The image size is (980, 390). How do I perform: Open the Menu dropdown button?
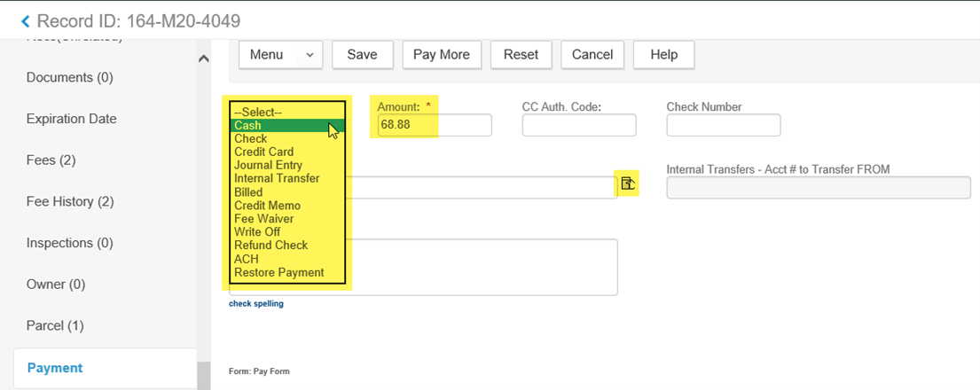click(281, 55)
